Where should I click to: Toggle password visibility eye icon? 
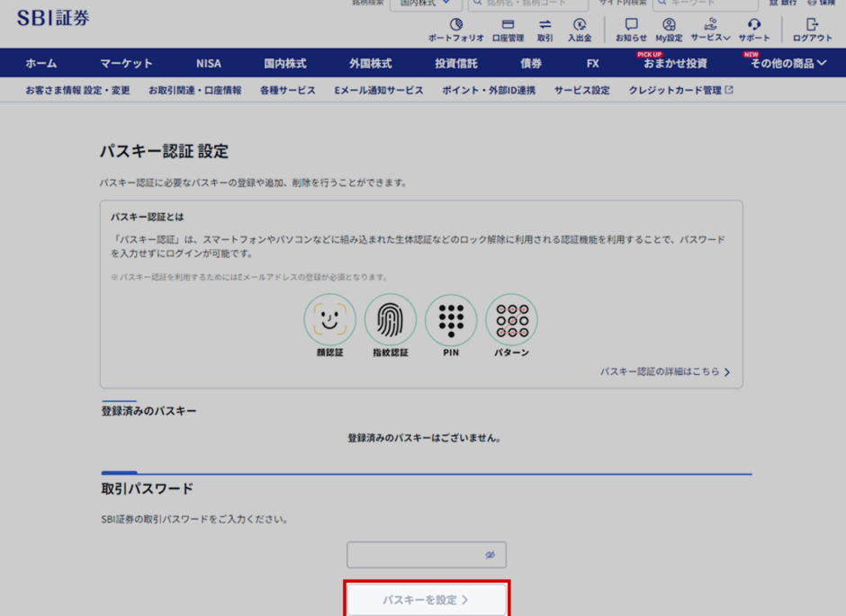tap(490, 555)
